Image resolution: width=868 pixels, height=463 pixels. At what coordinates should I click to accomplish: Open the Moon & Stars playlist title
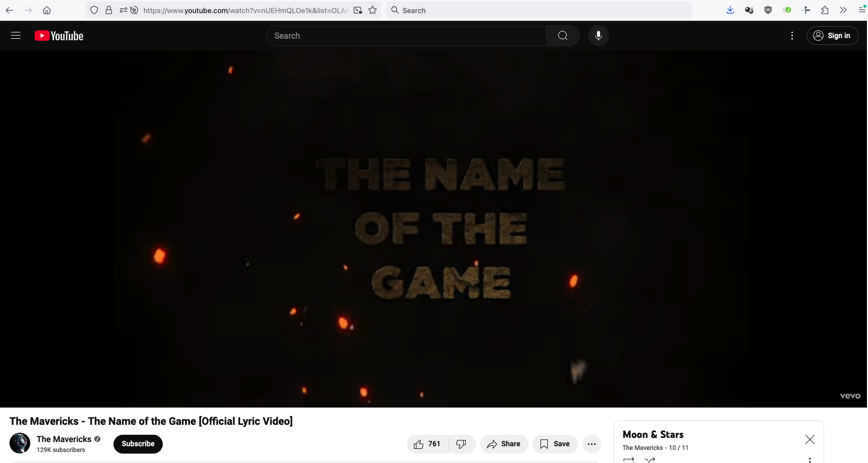point(653,435)
